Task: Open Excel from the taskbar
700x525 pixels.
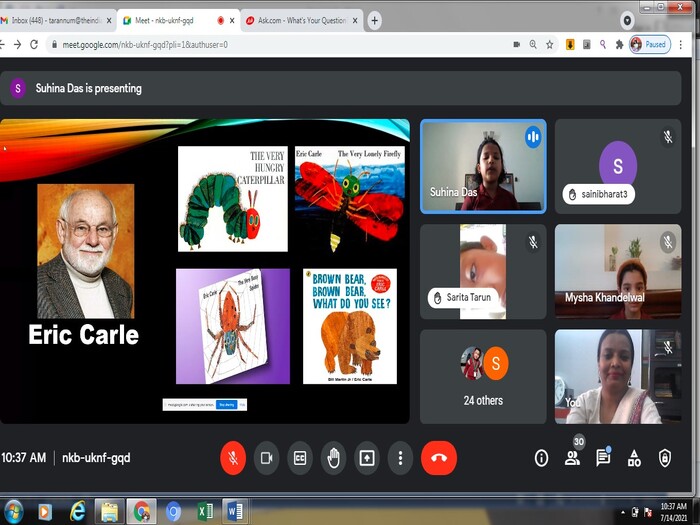Action: click(205, 512)
